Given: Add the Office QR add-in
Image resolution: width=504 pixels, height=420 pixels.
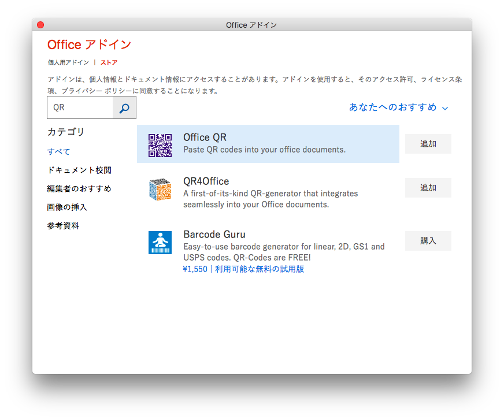Looking at the screenshot, I should coord(428,144).
